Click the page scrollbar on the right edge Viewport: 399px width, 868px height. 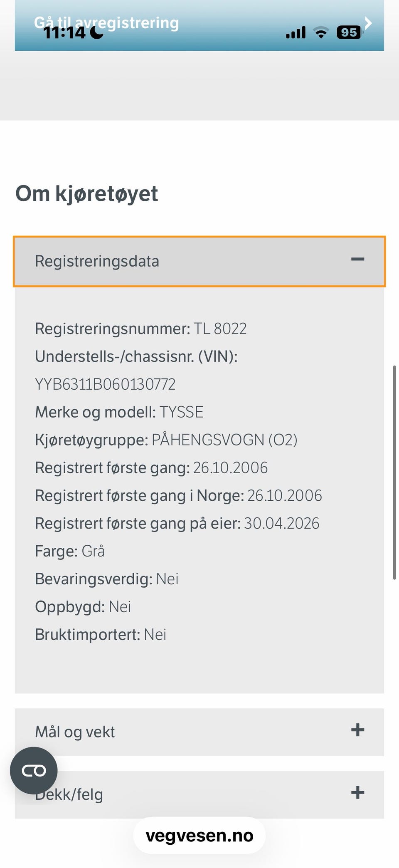[x=394, y=472]
